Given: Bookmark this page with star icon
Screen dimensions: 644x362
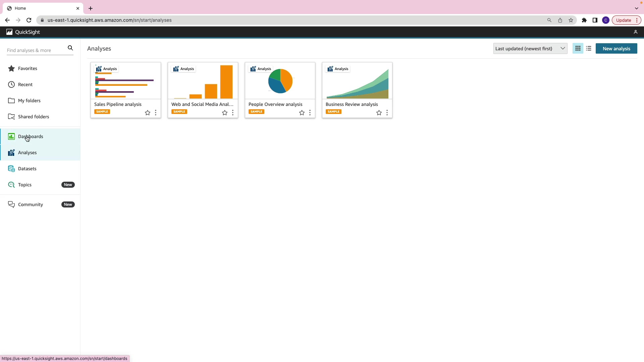Looking at the screenshot, I should (571, 20).
